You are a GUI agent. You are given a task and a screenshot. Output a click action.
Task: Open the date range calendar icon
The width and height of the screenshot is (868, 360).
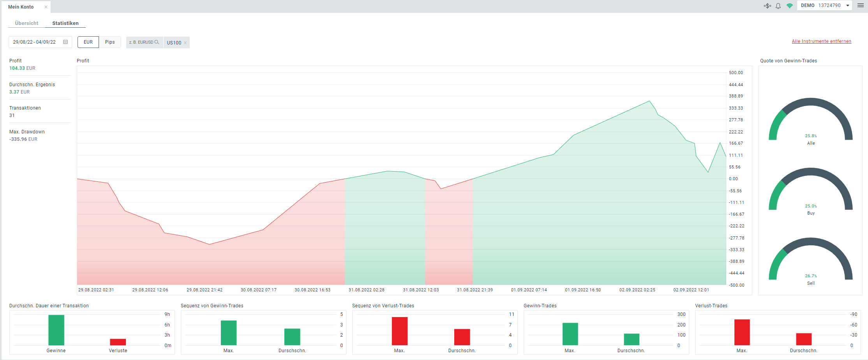(65, 42)
